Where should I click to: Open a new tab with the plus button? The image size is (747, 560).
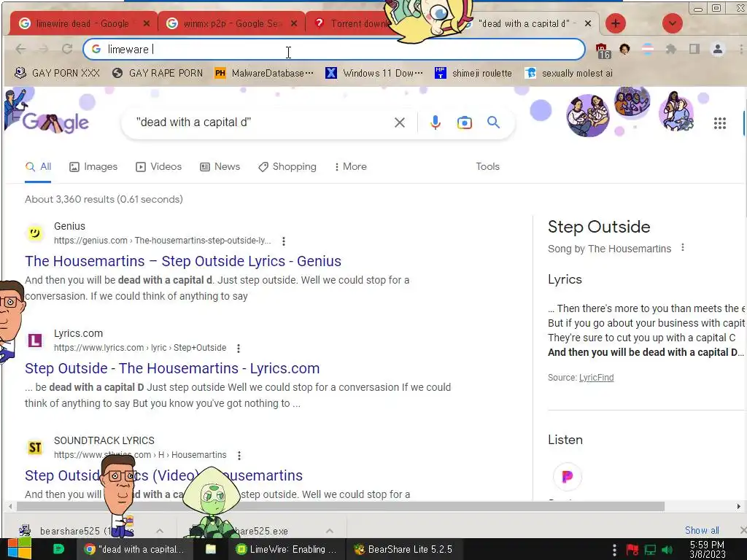616,23
